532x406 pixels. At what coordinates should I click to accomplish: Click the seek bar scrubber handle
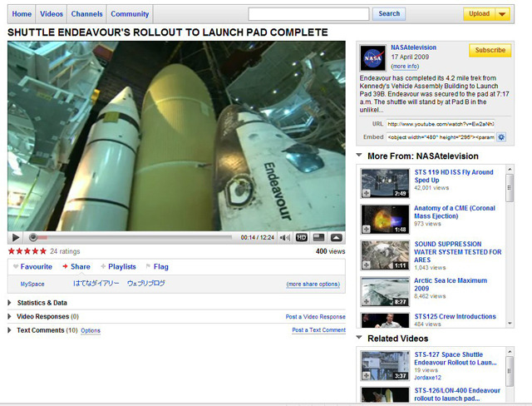point(33,238)
